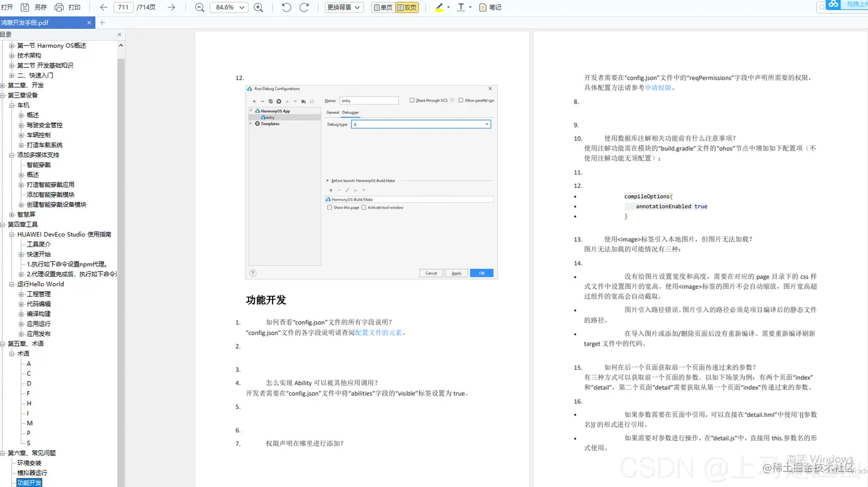868x487 pixels.
Task: Collapse the 运行Hello World tree node
Action: click(x=11, y=284)
